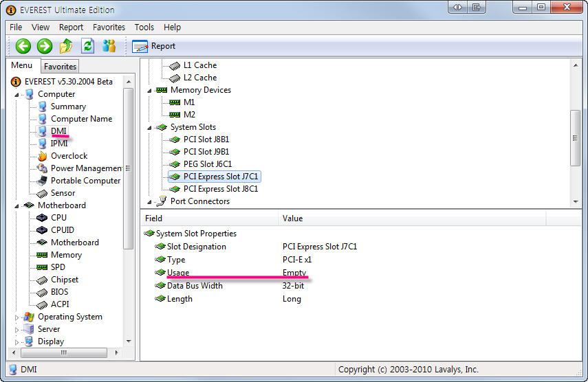Select the CPUID chip icon
Image resolution: width=588 pixels, height=382 pixels.
pyautogui.click(x=42, y=230)
